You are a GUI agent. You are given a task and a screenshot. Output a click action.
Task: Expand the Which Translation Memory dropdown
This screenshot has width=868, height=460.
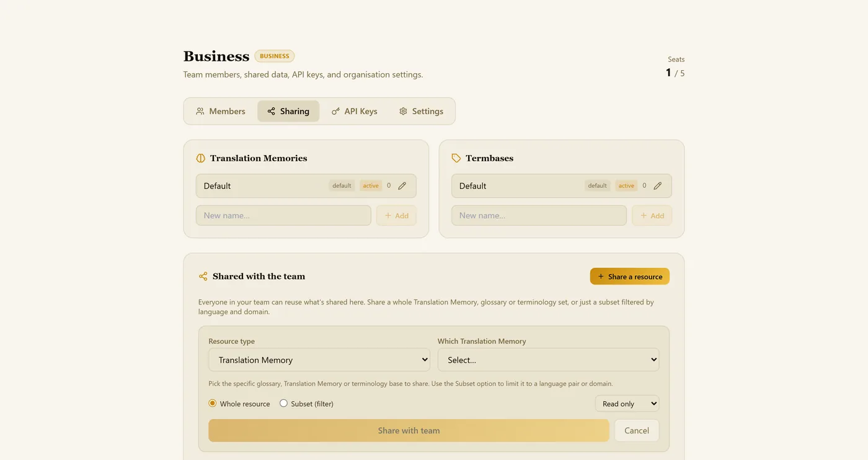[x=548, y=360]
